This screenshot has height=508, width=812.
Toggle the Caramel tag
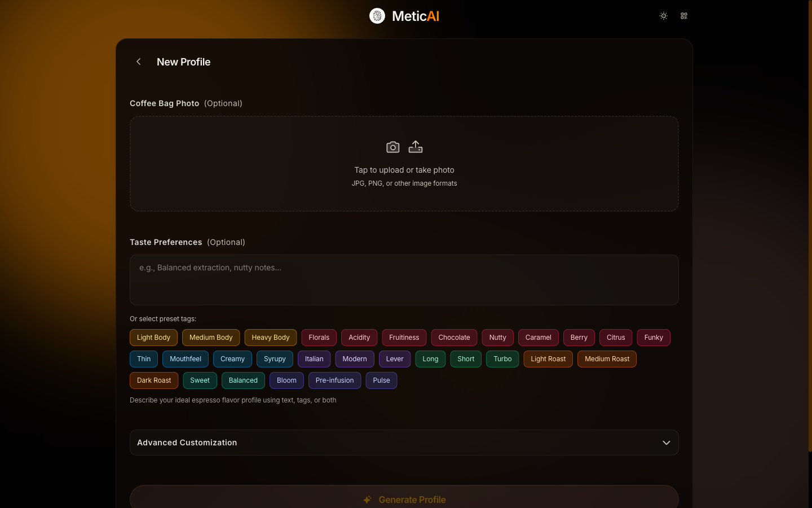coord(539,338)
